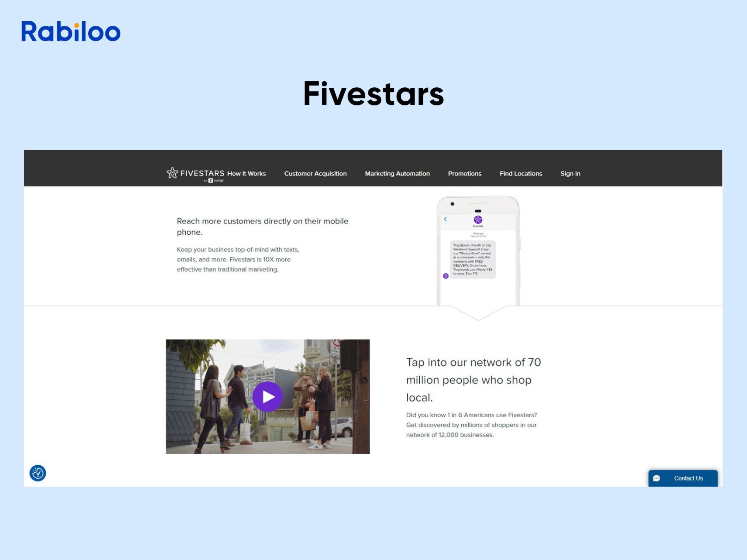Go to Marketing Automation
Image resolution: width=747 pixels, height=560 pixels.
pyautogui.click(x=397, y=174)
